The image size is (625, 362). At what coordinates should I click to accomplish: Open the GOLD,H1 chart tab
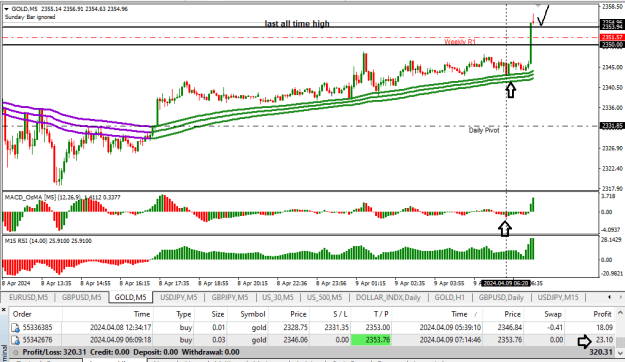coord(449,297)
